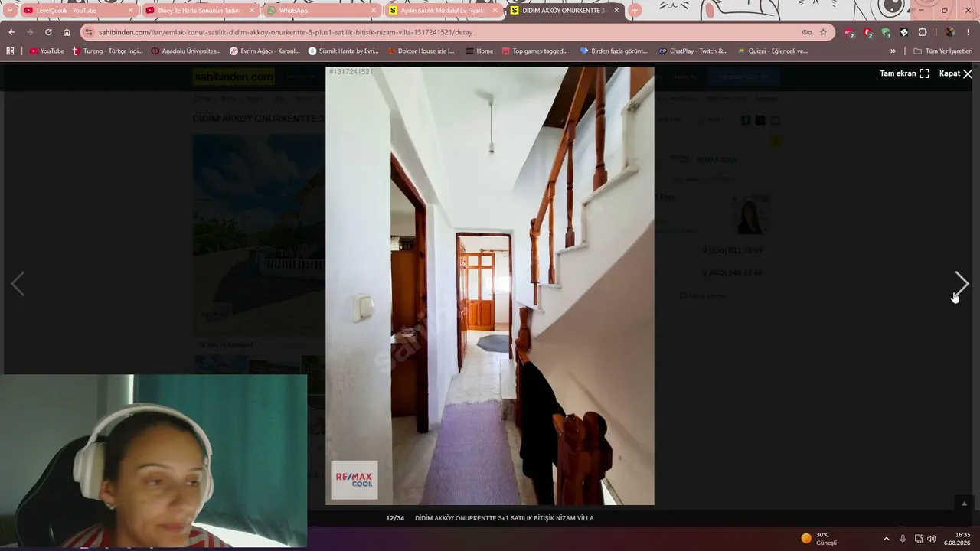Close the LevelÇocuk - YouTube tab
980x551 pixels.
tap(130, 11)
